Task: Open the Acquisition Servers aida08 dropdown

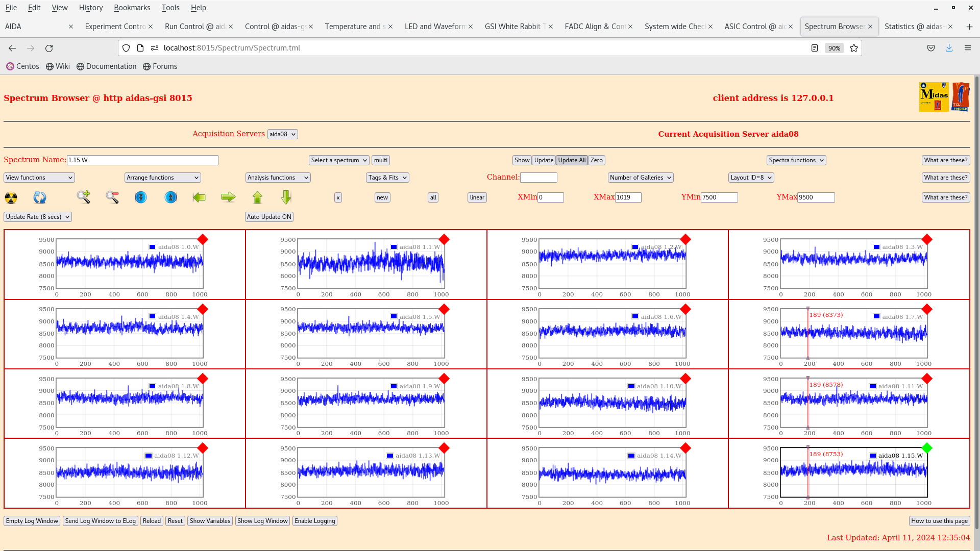Action: (282, 134)
